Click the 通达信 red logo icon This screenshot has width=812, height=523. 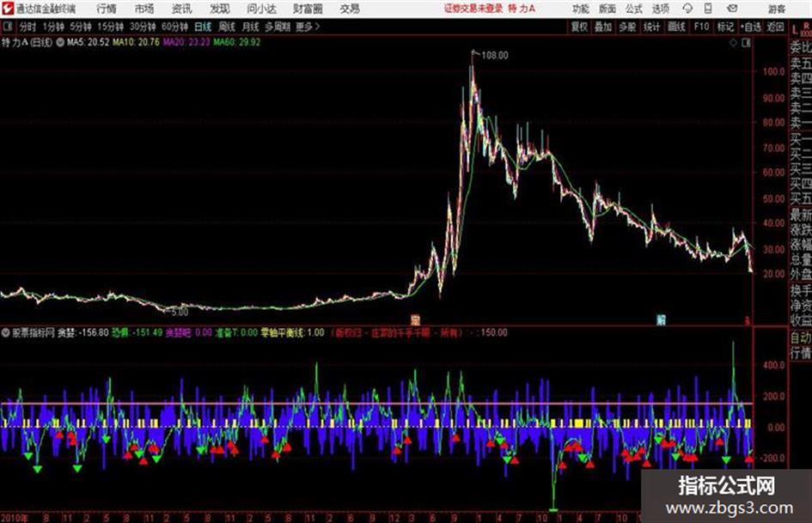tap(8, 9)
